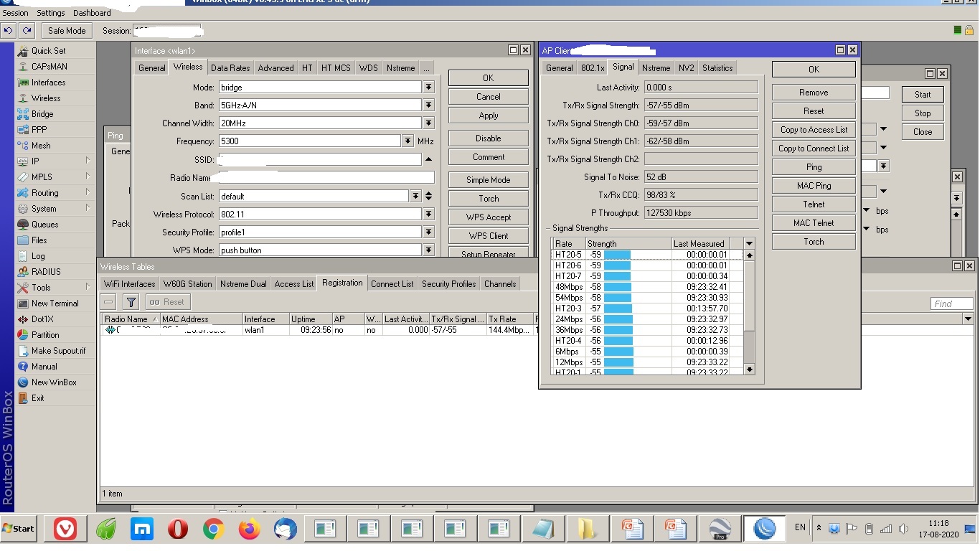Open CAPsMAN in the sidebar
This screenshot has width=980, height=551.
coord(49,67)
